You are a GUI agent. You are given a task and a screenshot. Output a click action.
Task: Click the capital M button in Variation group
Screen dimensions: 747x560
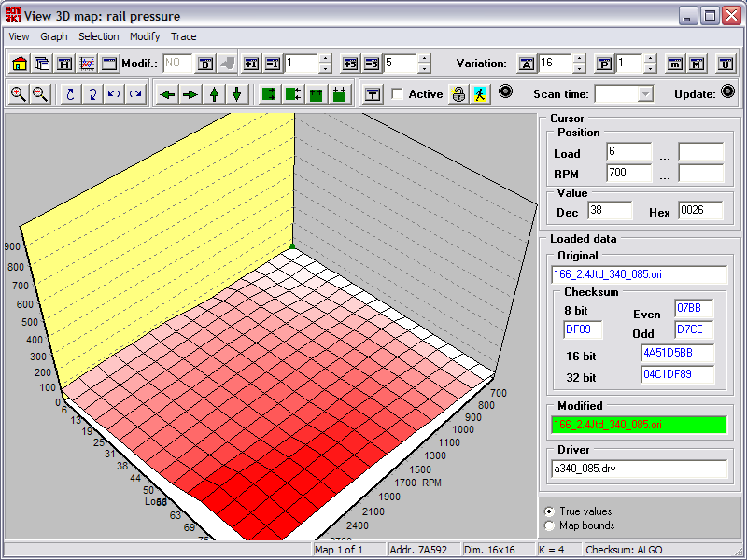697,64
